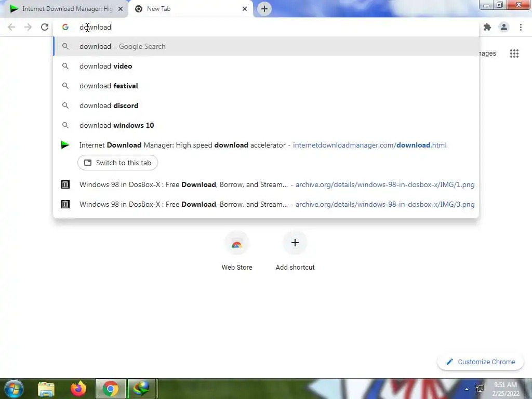Viewport: 532px width, 399px height.
Task: Close the Internet Download Manager tab
Action: 121,9
